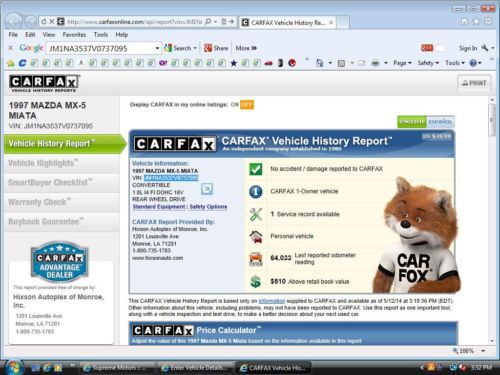Open the Safety Options link
The width and height of the screenshot is (500, 375).
[x=208, y=207]
